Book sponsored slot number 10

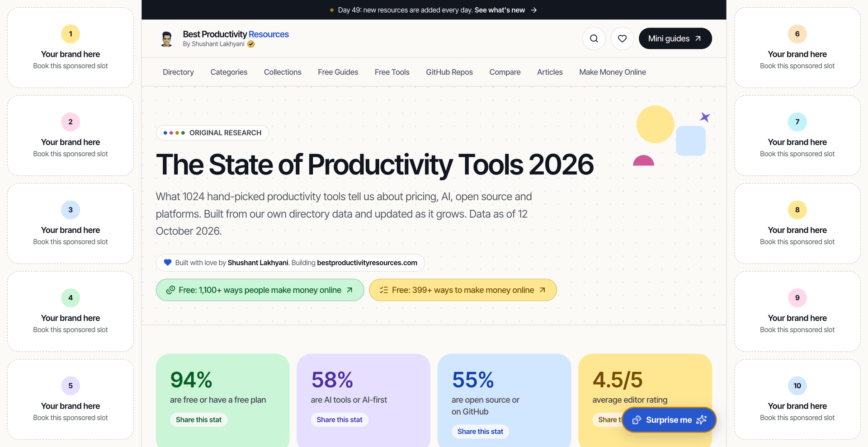tap(797, 400)
